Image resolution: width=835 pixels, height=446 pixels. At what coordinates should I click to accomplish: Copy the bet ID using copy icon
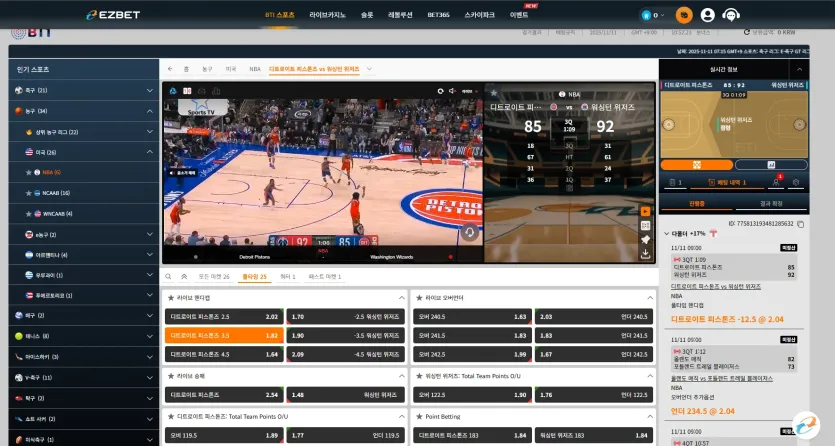(x=800, y=224)
